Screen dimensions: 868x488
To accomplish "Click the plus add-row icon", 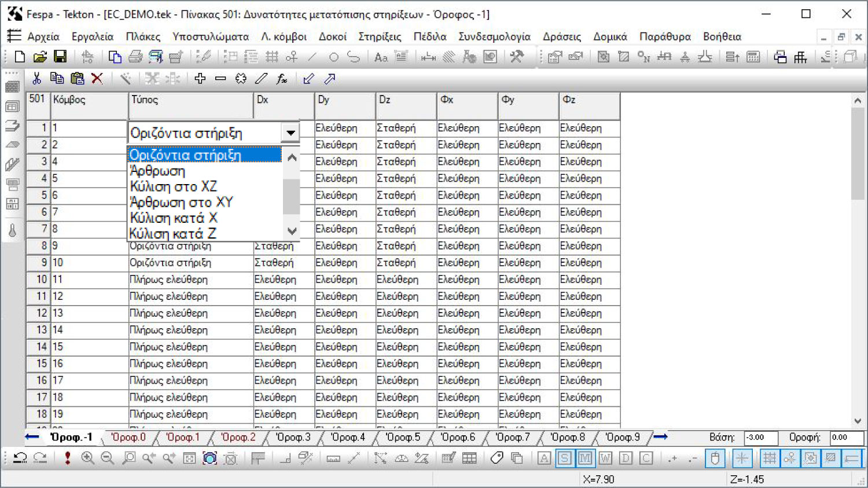I will [200, 79].
